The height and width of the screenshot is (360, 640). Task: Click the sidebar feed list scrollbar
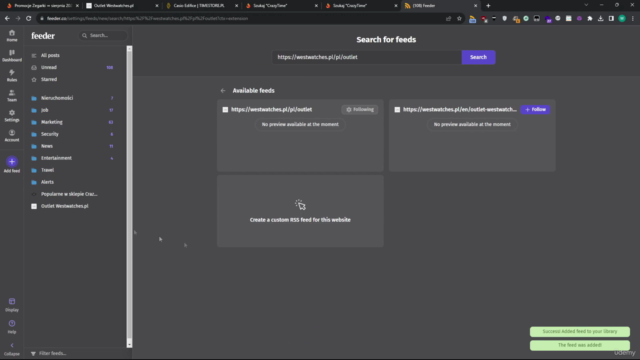coord(129,196)
